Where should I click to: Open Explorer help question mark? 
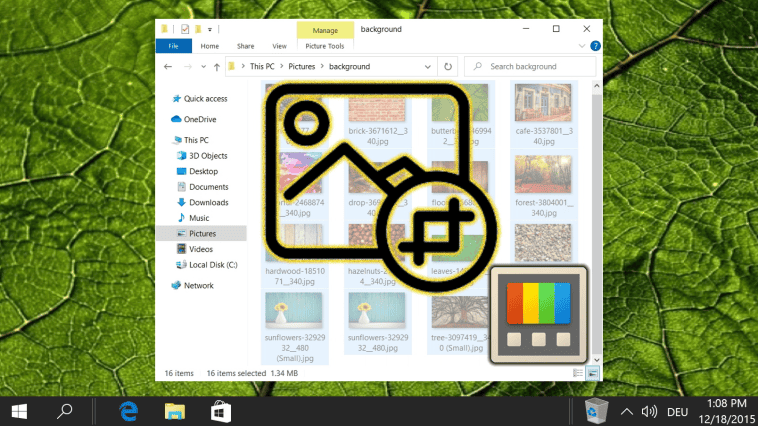point(595,46)
